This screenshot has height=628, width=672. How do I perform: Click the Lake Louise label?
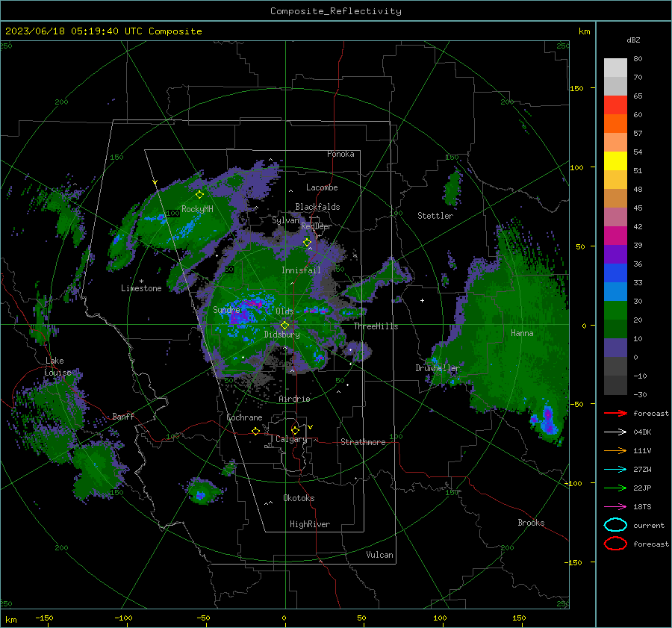click(57, 367)
